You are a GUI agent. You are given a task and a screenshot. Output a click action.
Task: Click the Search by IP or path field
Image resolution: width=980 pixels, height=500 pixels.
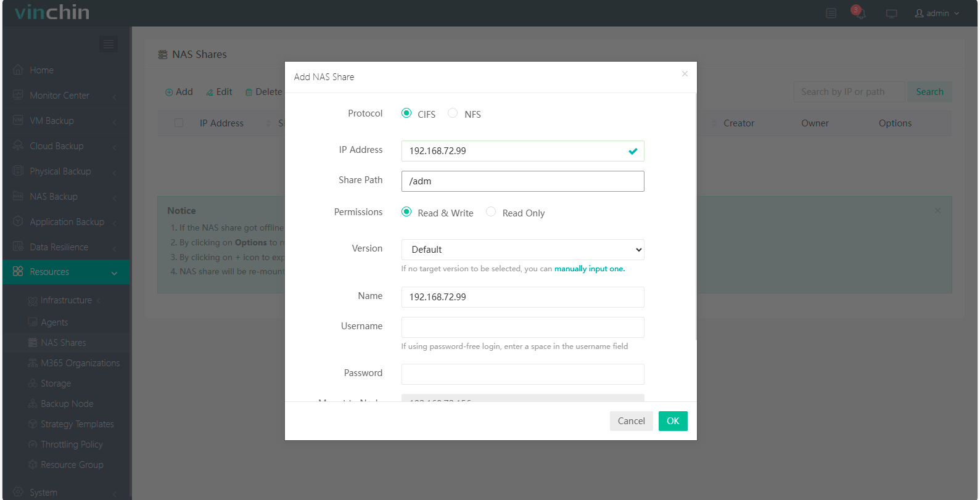pyautogui.click(x=849, y=92)
